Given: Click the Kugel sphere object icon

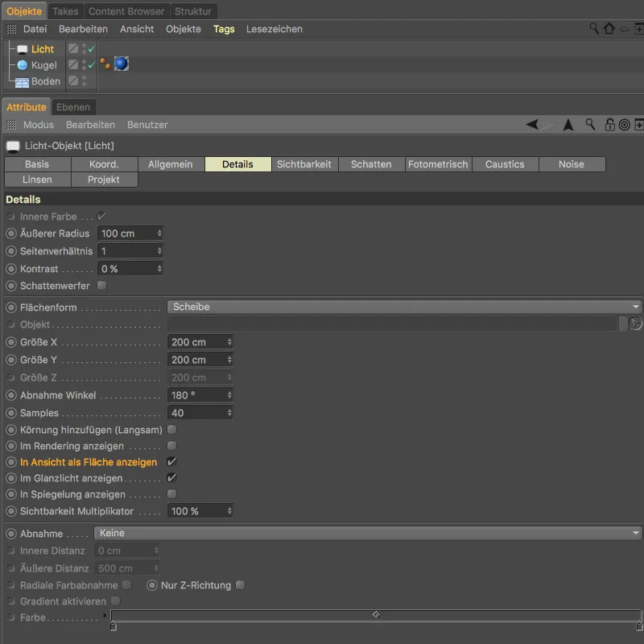Looking at the screenshot, I should tap(23, 65).
